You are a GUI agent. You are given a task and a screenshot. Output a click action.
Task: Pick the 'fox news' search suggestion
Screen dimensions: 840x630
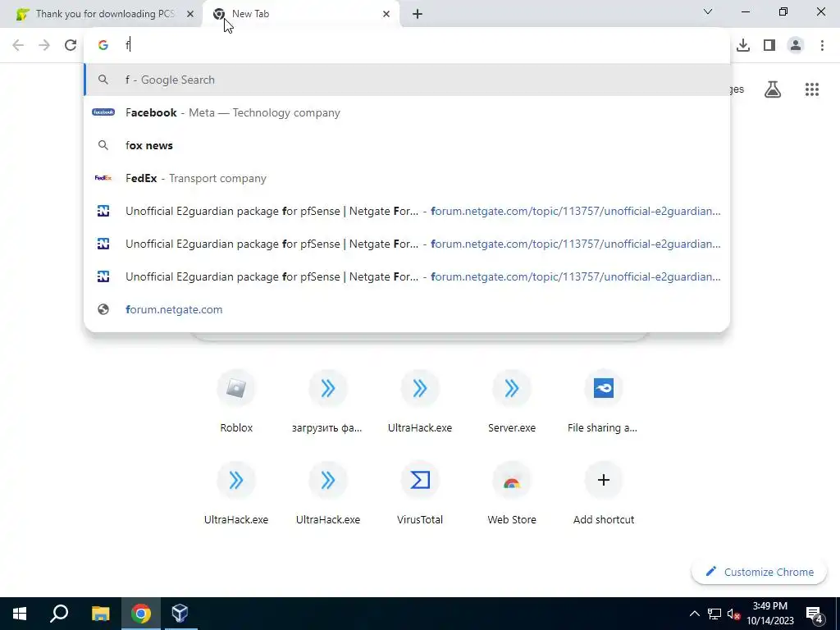[407, 145]
